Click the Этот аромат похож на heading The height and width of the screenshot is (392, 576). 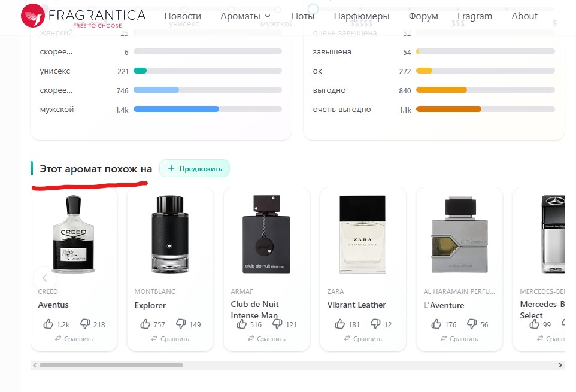(x=96, y=169)
